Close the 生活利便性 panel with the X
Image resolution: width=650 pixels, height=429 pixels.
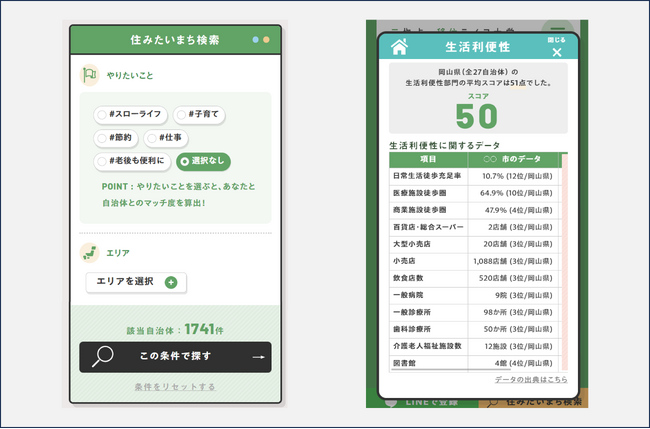557,52
